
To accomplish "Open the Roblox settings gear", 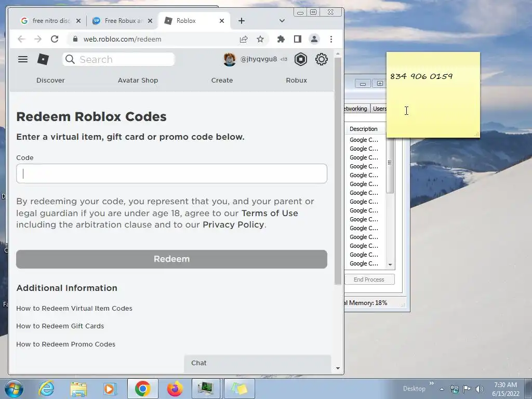I will click(x=321, y=59).
